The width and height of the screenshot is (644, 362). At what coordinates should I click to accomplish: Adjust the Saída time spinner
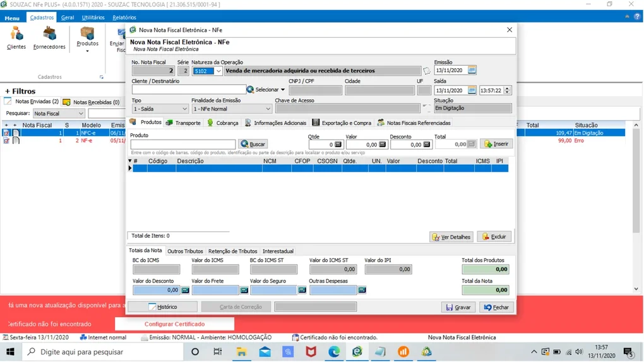pos(507,90)
